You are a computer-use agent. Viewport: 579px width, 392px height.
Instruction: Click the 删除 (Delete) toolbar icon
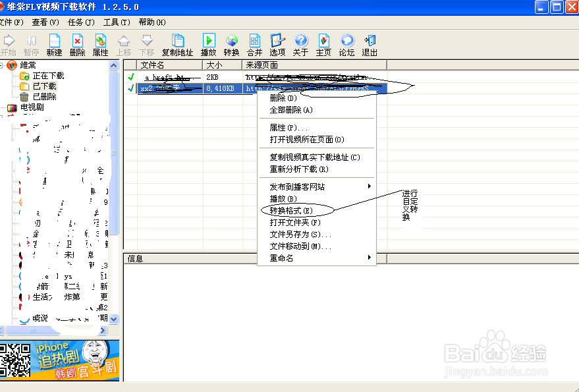(78, 45)
